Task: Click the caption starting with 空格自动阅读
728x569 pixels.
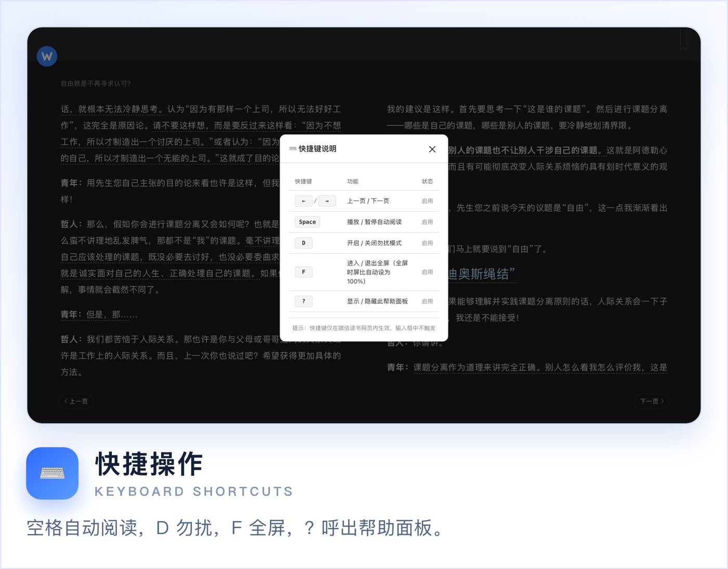Action: point(237,528)
